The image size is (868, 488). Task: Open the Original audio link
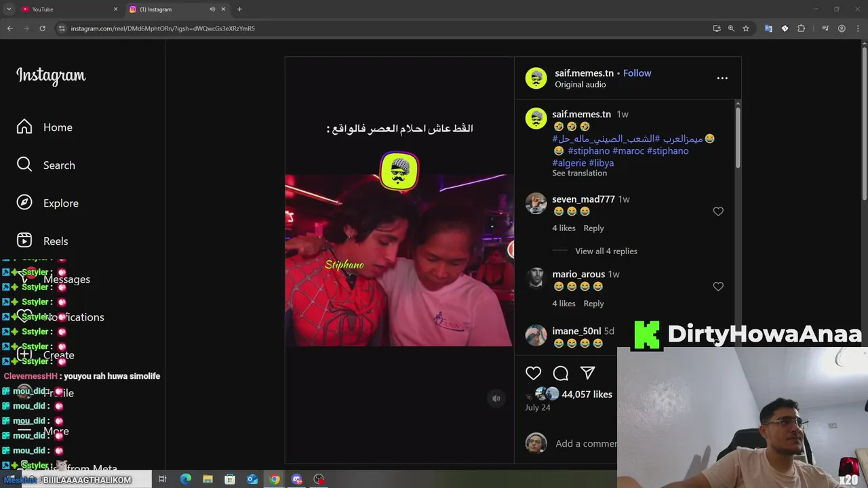click(580, 85)
